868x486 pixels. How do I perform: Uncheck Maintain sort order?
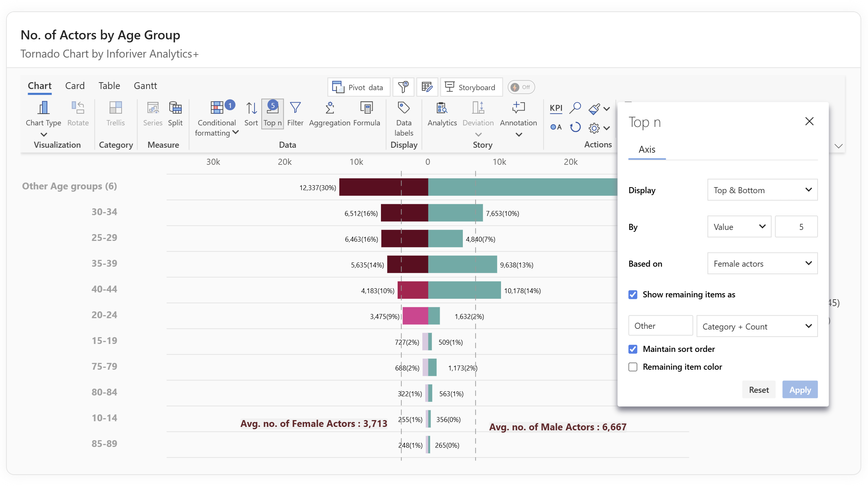[x=633, y=349]
